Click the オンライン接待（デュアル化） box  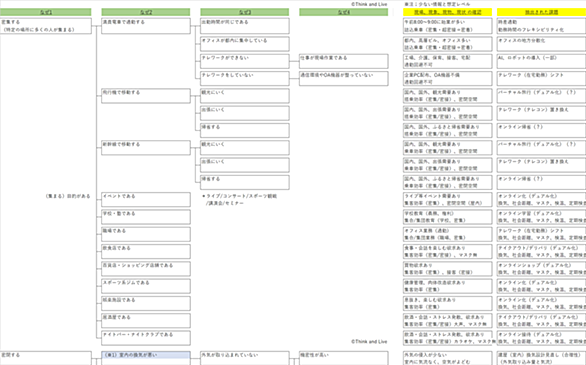pos(541,338)
